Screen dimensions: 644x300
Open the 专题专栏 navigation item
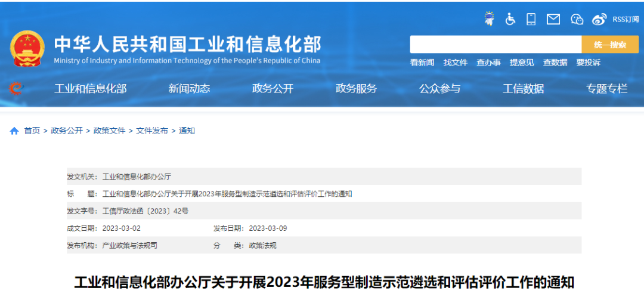(x=606, y=88)
